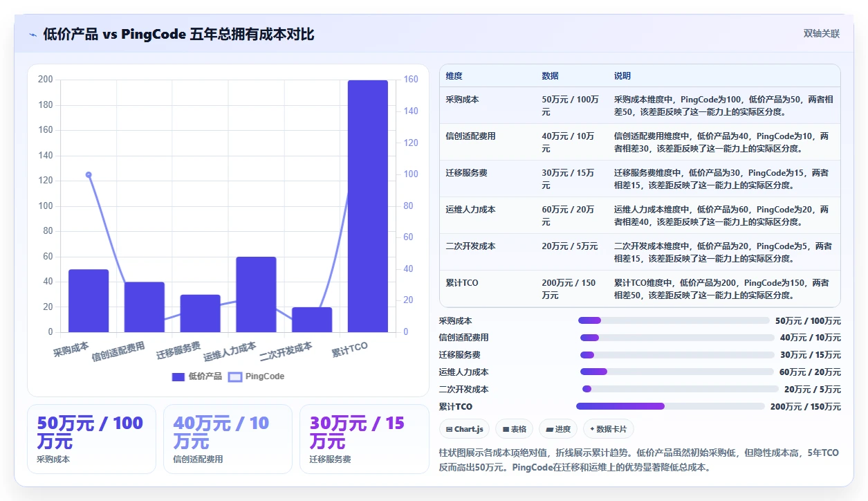The image size is (868, 501).
Task: Open the 30万元 / 15万元 迁移服务费 card
Action: tap(364, 439)
